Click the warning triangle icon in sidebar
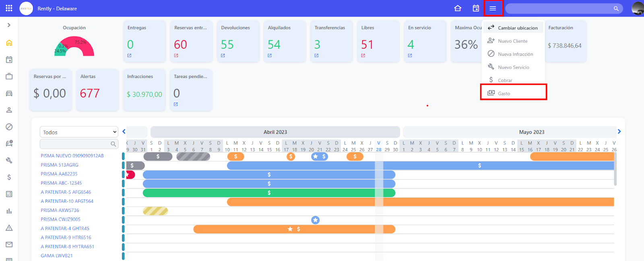The height and width of the screenshot is (261, 644). point(9,228)
